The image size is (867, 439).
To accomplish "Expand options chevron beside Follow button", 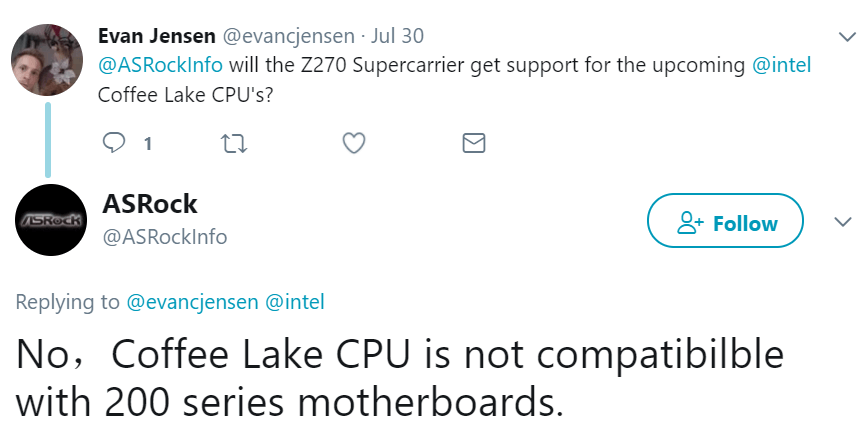I will pos(843,222).
